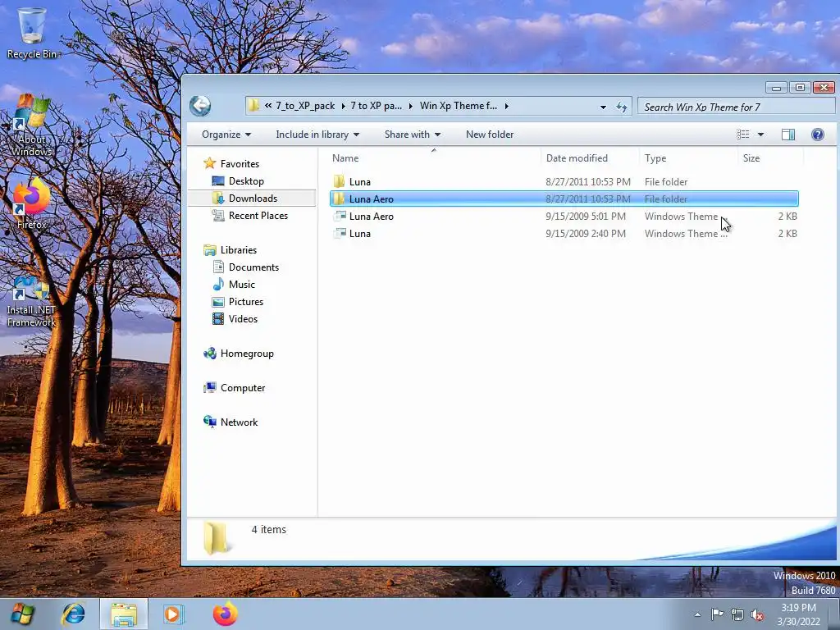This screenshot has height=630, width=840.
Task: Click the network tray icon
Action: pyautogui.click(x=737, y=614)
